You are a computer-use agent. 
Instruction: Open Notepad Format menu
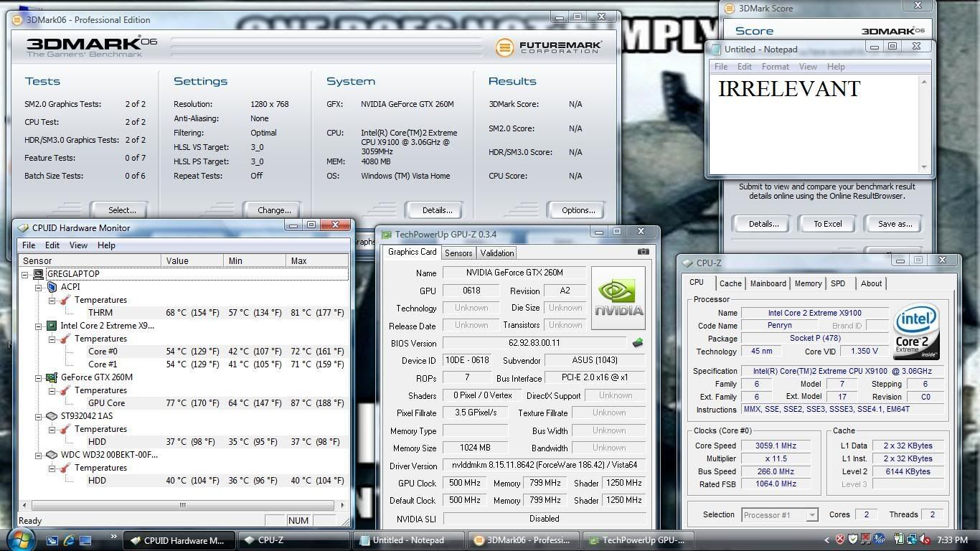pyautogui.click(x=775, y=67)
